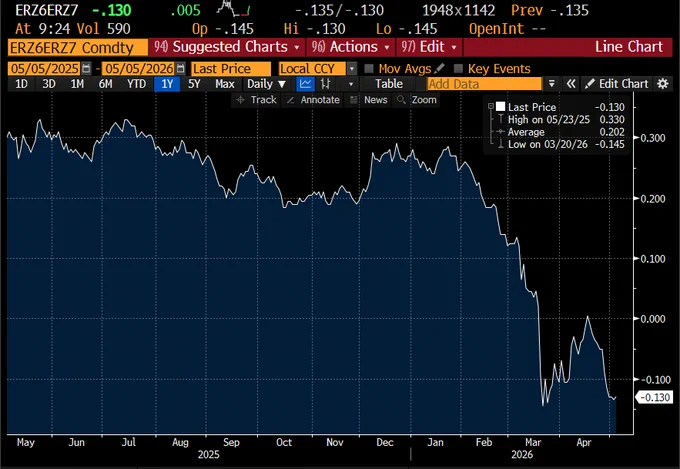Show News on the chart

(x=368, y=100)
